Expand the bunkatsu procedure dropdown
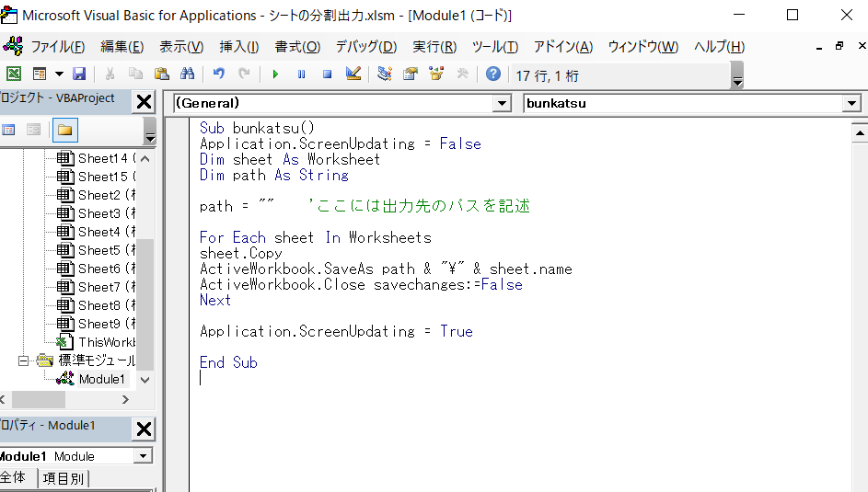868x492 pixels. (x=851, y=103)
